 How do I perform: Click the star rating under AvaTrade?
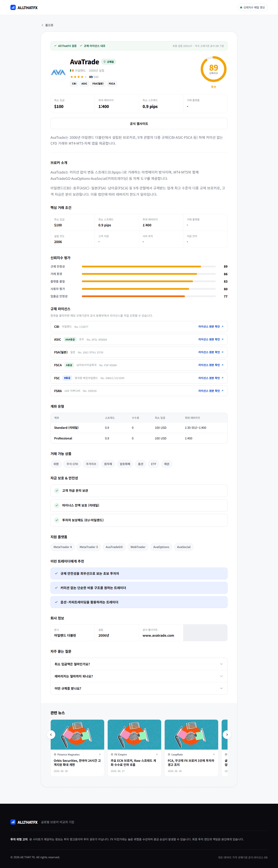point(79,77)
